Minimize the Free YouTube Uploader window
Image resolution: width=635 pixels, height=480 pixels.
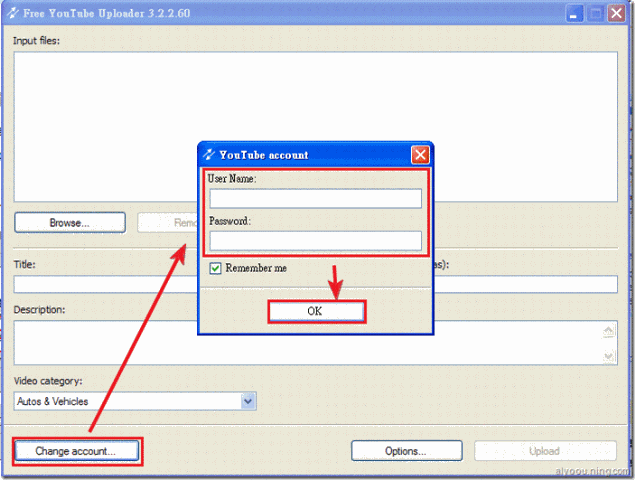coord(574,14)
